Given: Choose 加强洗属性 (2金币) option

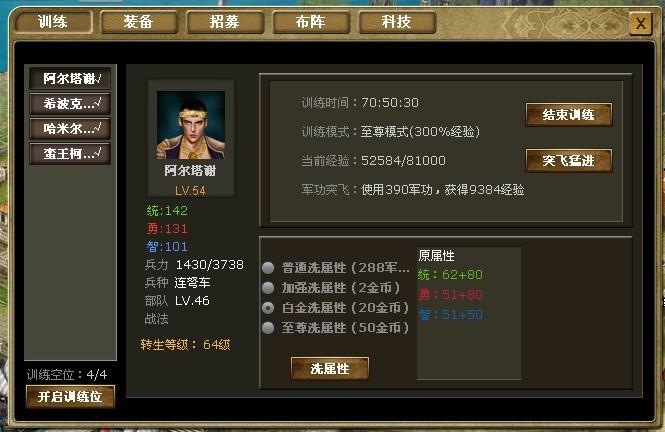Looking at the screenshot, I should [268, 288].
